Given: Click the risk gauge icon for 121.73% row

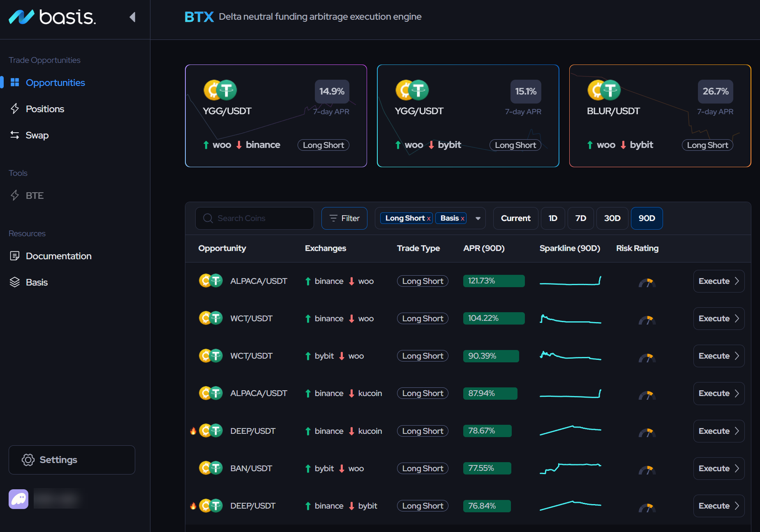Looking at the screenshot, I should [647, 282].
